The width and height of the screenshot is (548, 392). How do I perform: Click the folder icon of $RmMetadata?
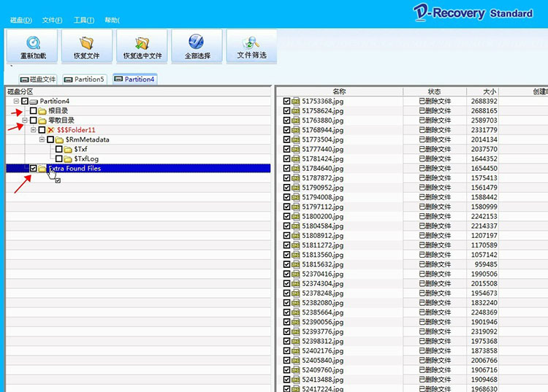[x=59, y=139]
